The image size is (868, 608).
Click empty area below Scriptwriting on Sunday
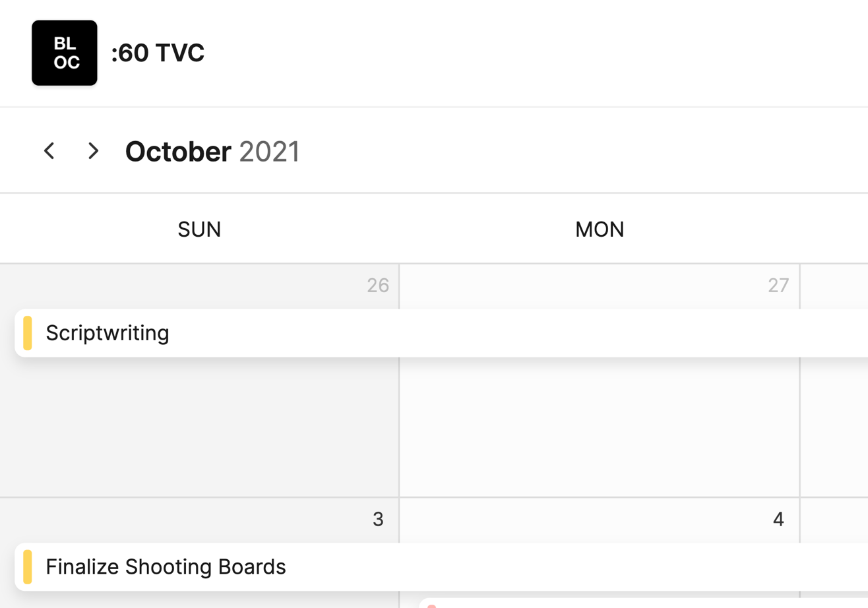[199, 429]
